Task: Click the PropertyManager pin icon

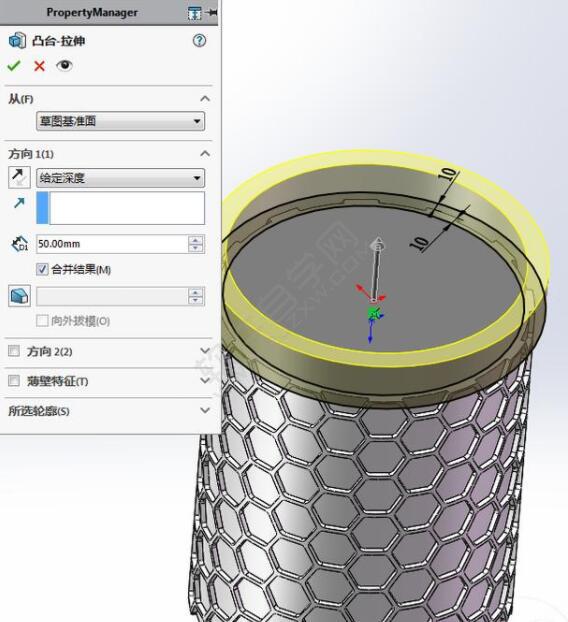Action: pyautogui.click(x=211, y=12)
